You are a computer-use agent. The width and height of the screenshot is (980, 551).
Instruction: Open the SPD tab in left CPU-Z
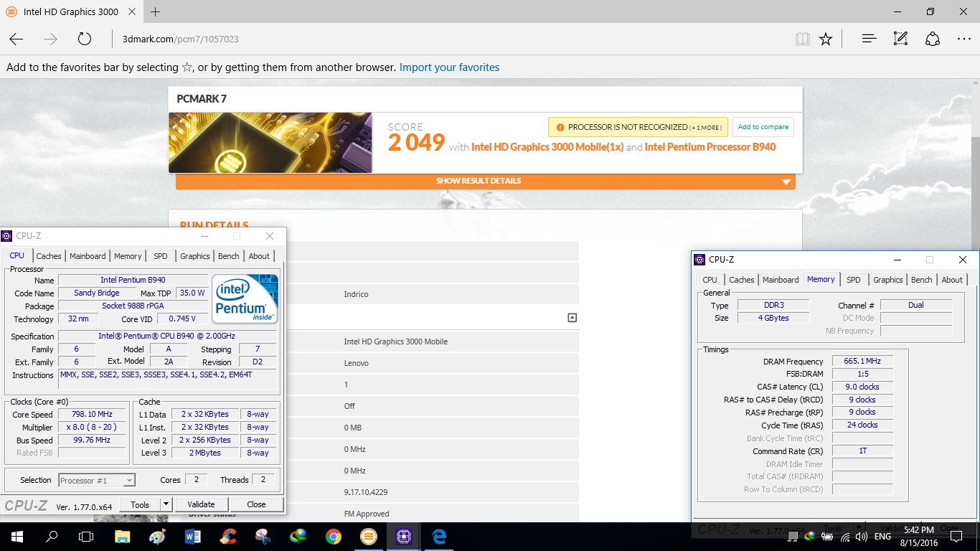161,256
